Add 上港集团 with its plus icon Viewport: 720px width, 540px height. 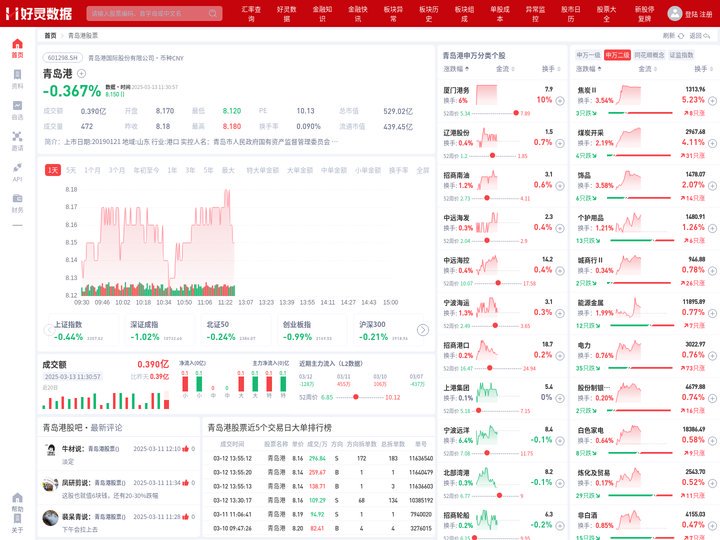tap(560, 398)
